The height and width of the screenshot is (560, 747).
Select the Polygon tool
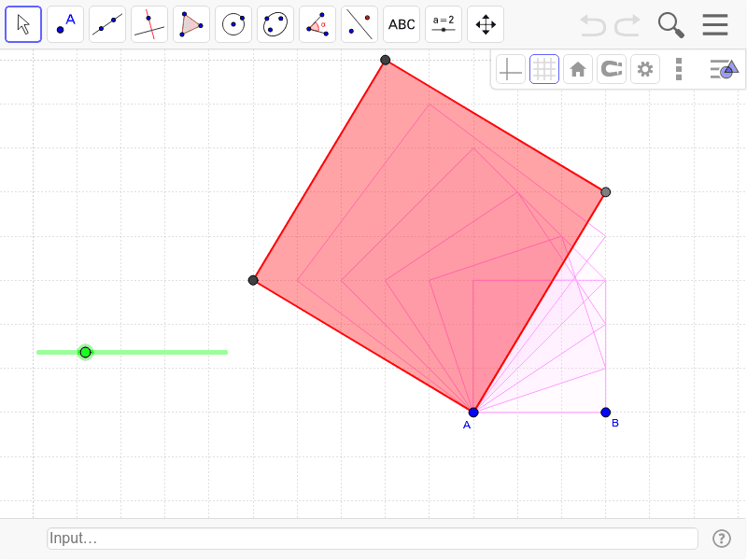(190, 24)
